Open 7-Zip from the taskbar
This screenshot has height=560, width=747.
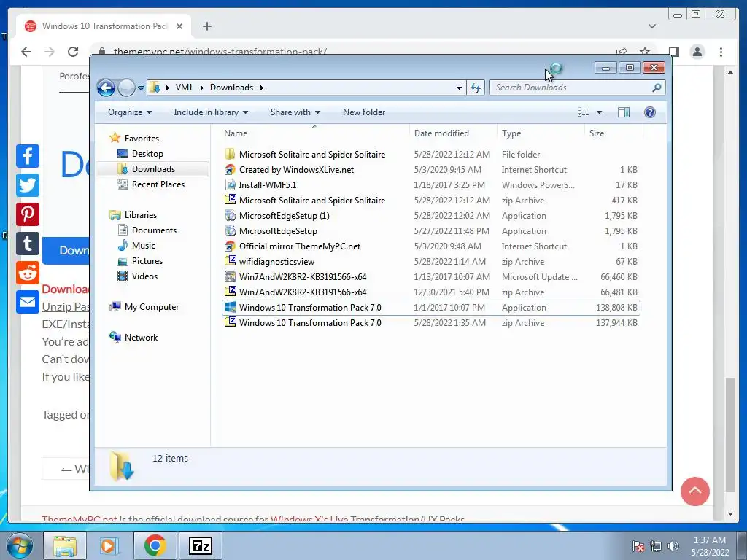click(x=200, y=545)
